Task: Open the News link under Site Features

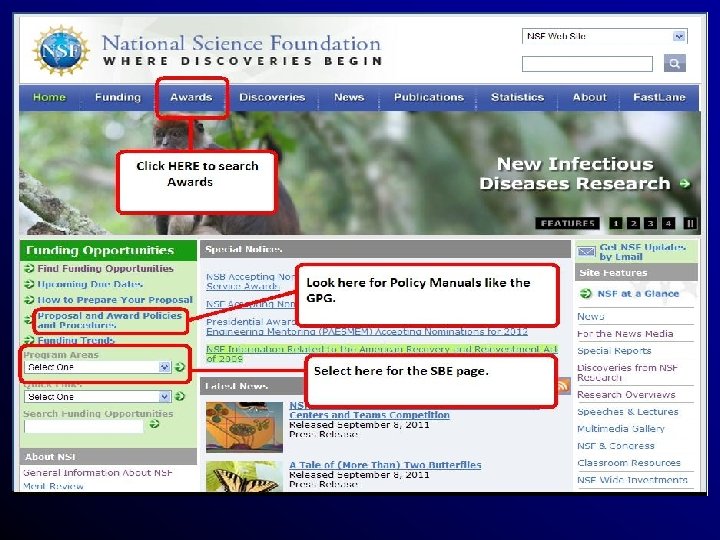Action: (x=591, y=316)
